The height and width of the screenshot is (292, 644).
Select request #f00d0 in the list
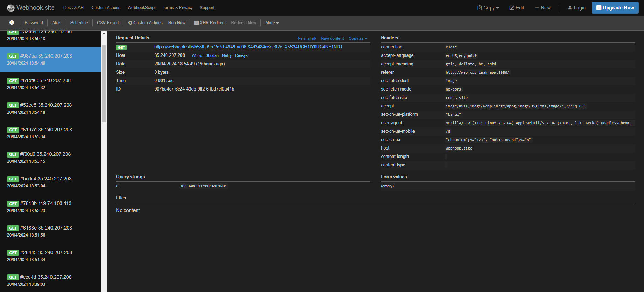(x=50, y=158)
